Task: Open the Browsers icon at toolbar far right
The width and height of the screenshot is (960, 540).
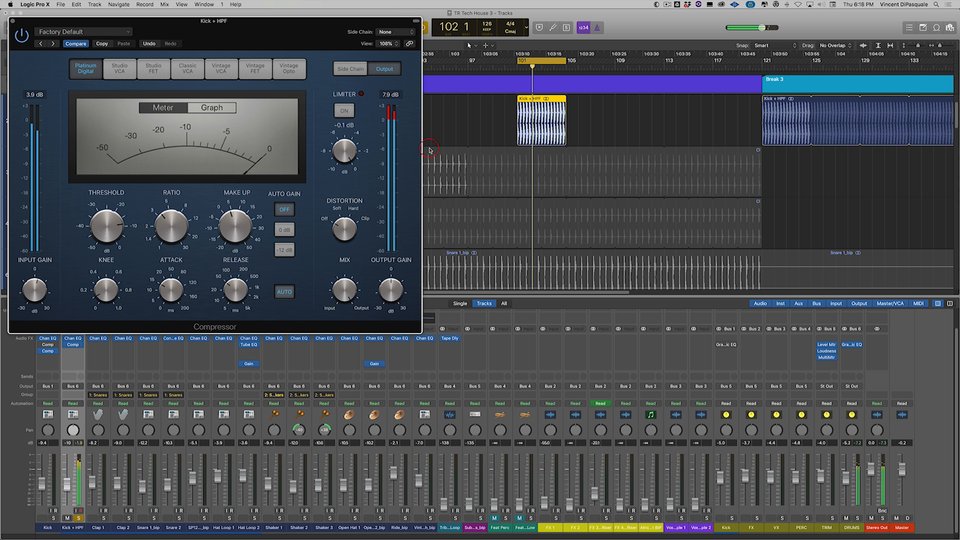Action: tap(950, 28)
